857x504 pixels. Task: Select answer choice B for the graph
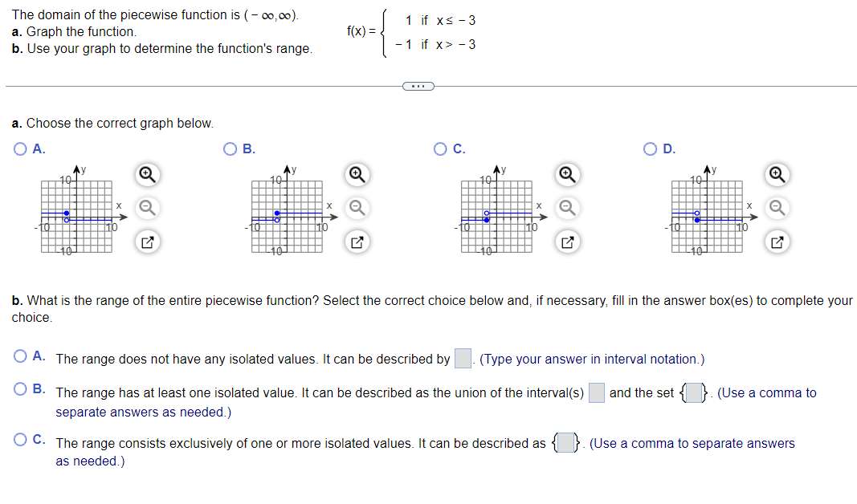229,148
